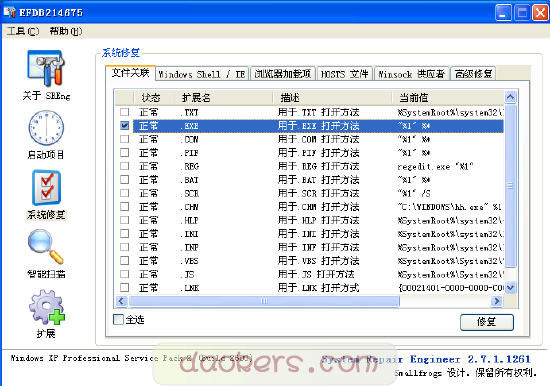This screenshot has height=386, width=550.
Task: Check the .PIF row checkbox
Action: pyautogui.click(x=125, y=152)
